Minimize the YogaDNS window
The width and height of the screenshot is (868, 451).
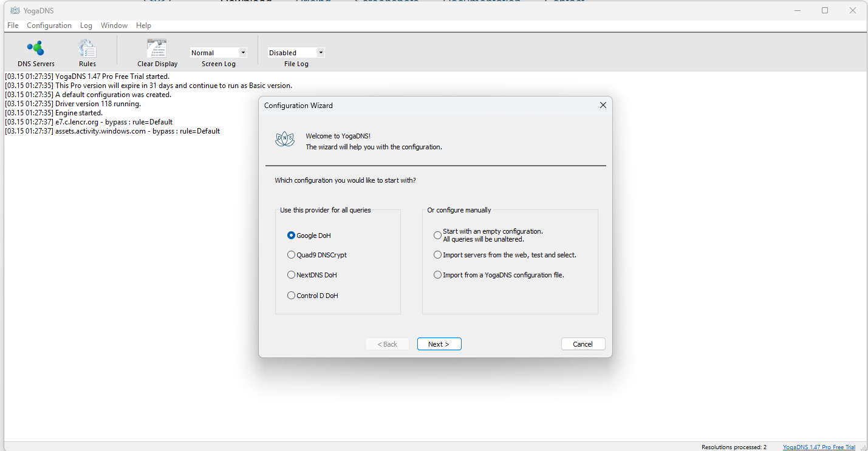797,10
